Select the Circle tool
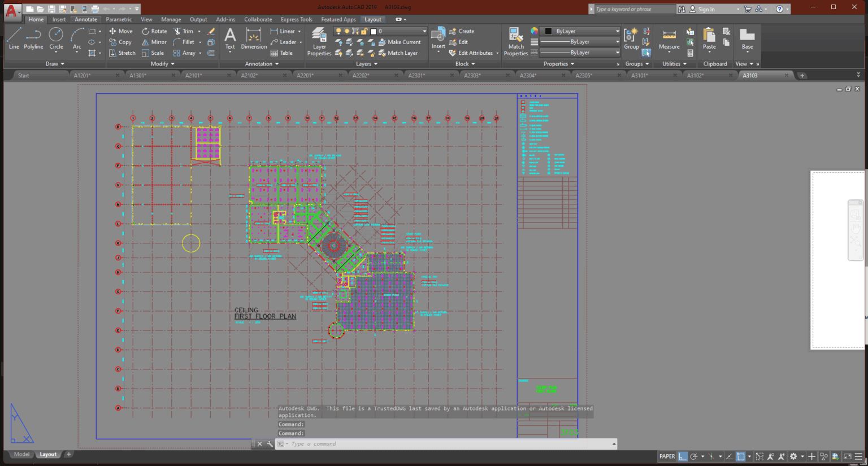Viewport: 868px width, 466px height. pyautogui.click(x=56, y=39)
